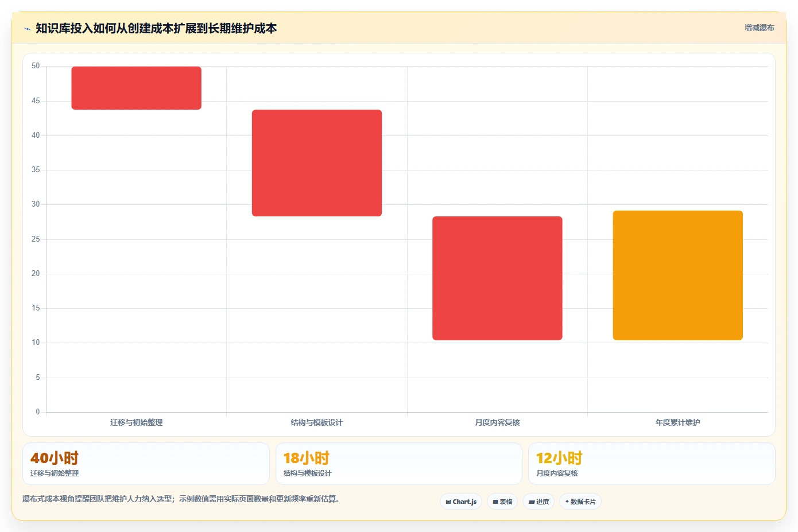This screenshot has width=798, height=532.
Task: Click the 18小时 value in the data card
Action: pos(307,458)
